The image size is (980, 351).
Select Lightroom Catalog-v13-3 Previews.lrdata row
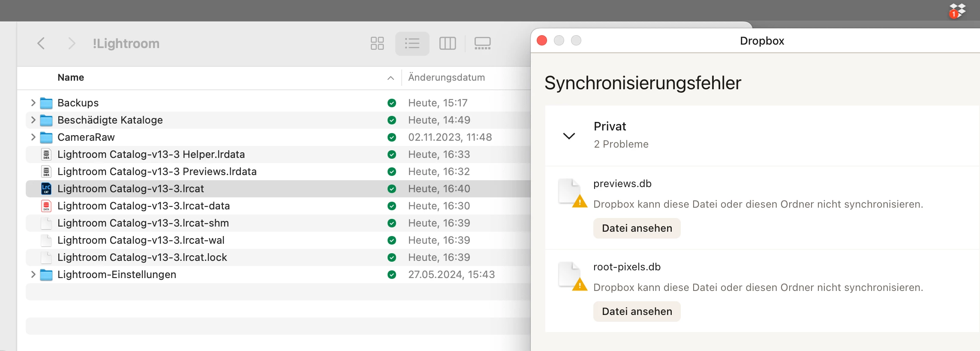click(x=278, y=172)
